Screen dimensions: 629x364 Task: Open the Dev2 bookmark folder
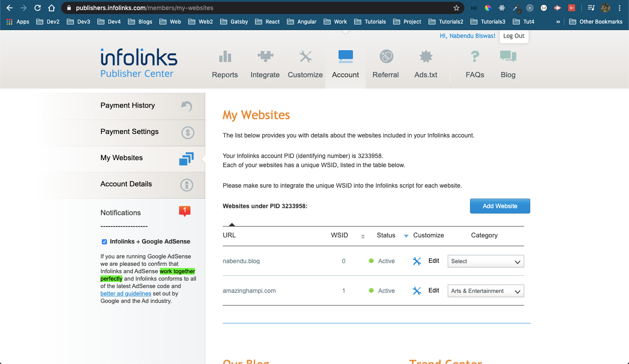48,21
